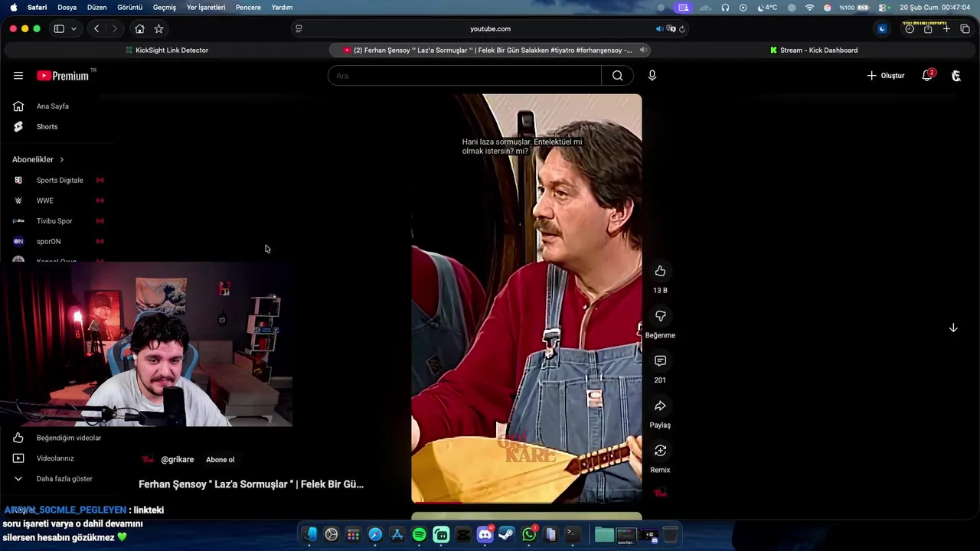Share the Short with the Paylaş icon
Screen dimensions: 980x551
click(x=660, y=406)
